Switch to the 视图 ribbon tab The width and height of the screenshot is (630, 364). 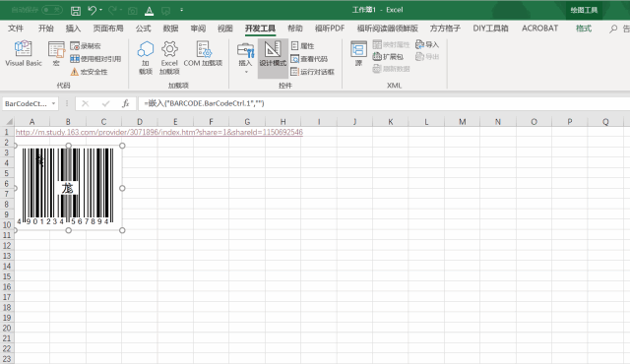(225, 29)
